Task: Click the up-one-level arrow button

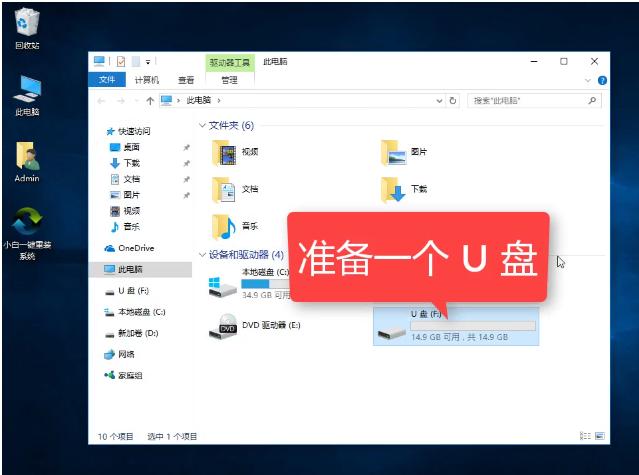Action: [x=150, y=101]
